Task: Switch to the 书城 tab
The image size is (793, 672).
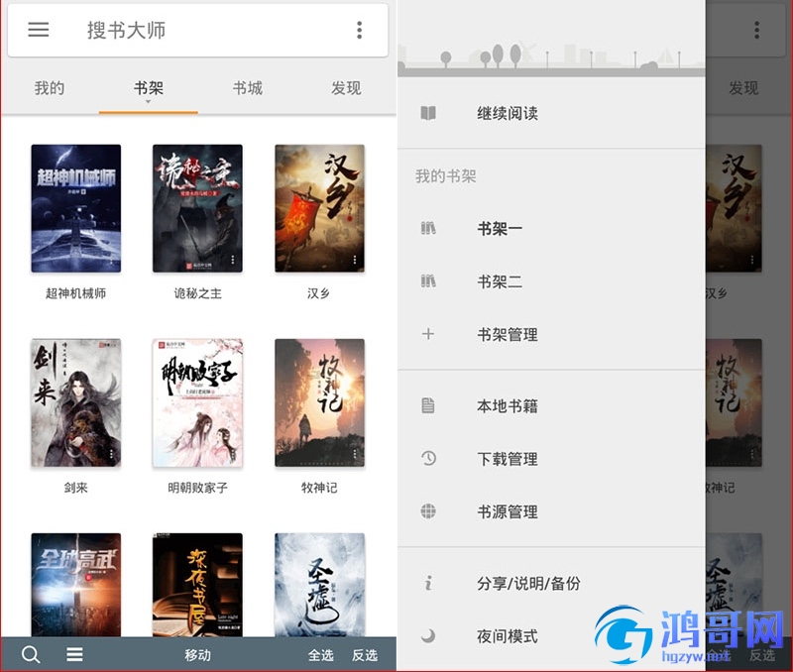Action: coord(247,88)
